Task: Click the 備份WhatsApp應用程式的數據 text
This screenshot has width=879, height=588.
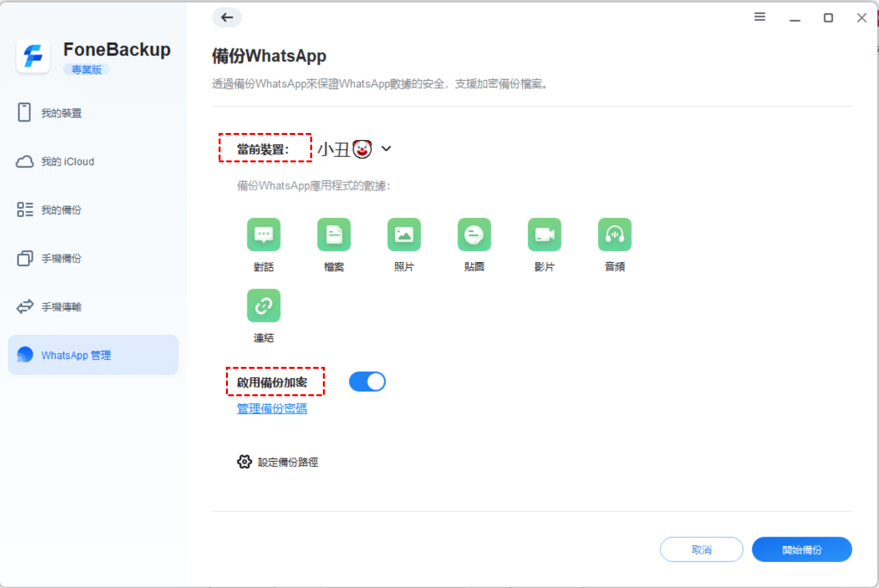Action: click(313, 186)
